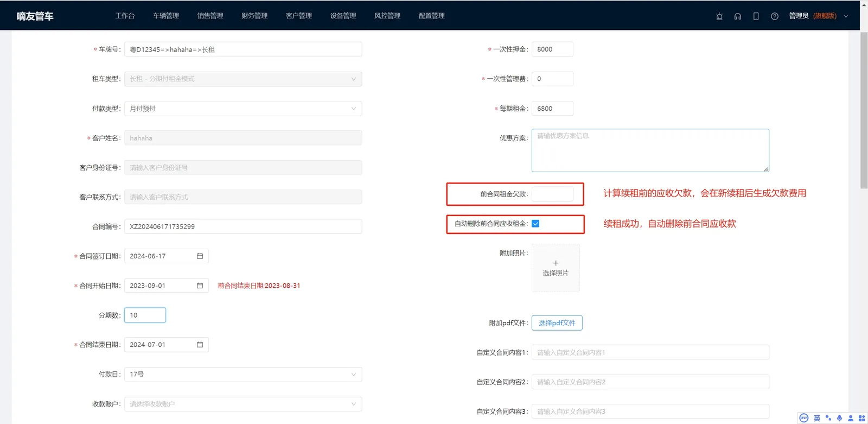Open the 付款日 dropdown showing 17号
The height and width of the screenshot is (424, 868).
[243, 375]
